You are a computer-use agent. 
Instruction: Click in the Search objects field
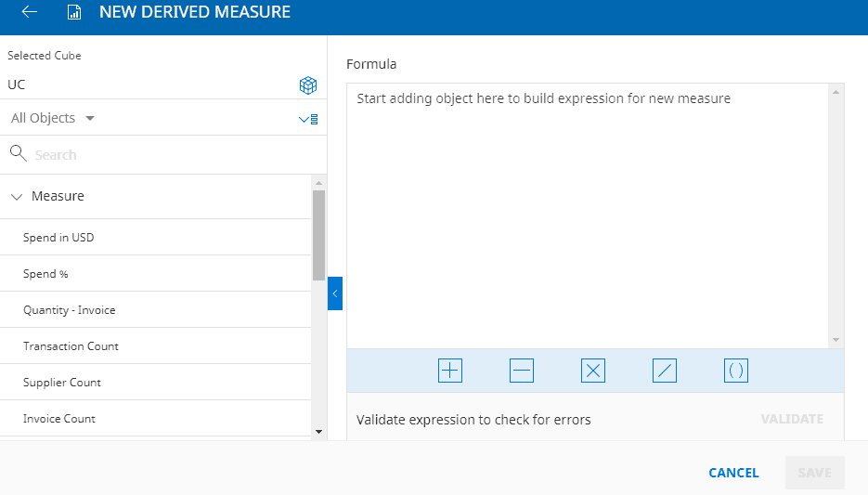(167, 155)
